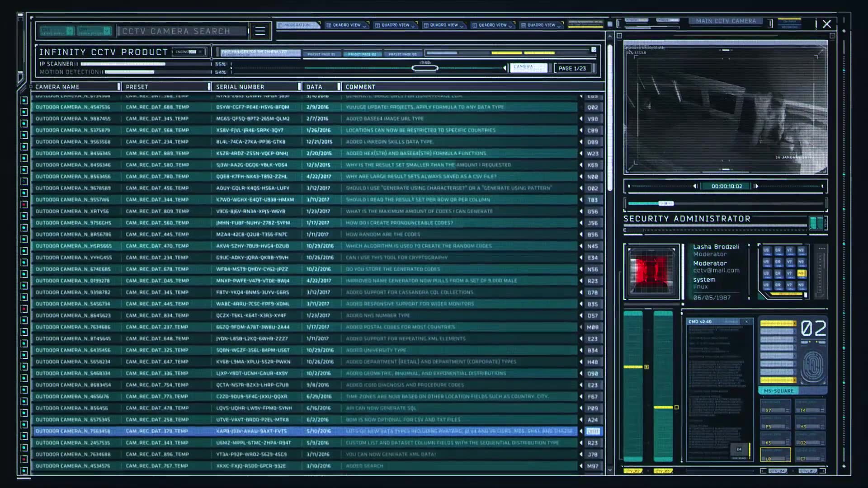Toggle checkbox for camera N_5375879 row
Image resolution: width=868 pixels, height=488 pixels.
pos(24,135)
